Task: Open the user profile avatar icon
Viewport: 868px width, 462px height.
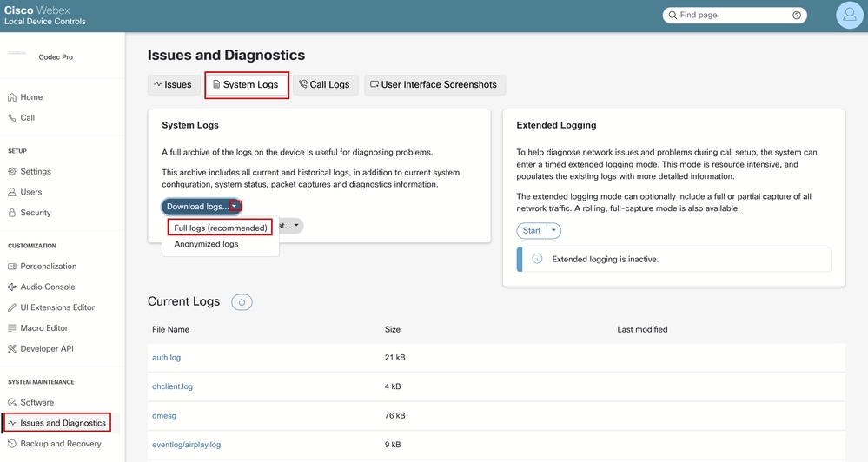Action: pyautogui.click(x=849, y=15)
